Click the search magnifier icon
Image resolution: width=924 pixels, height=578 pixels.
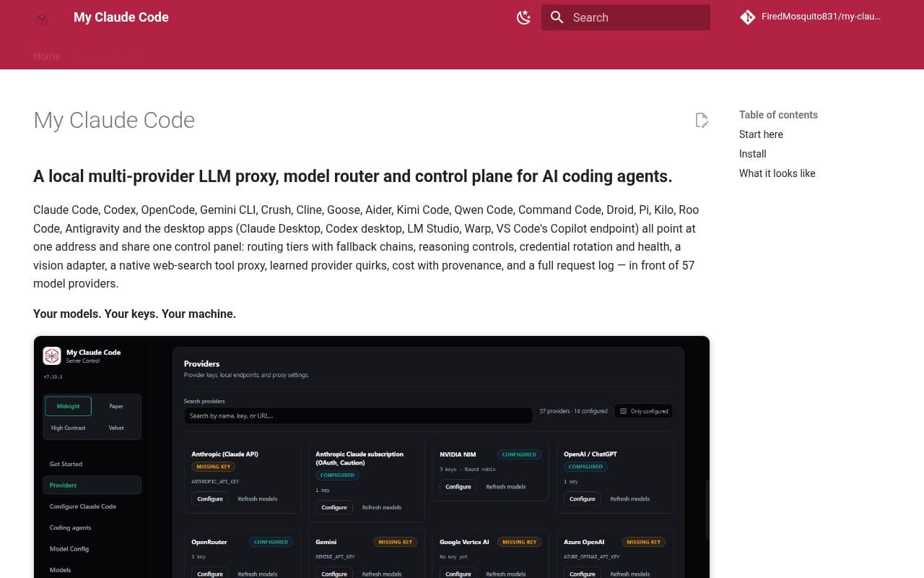click(557, 17)
